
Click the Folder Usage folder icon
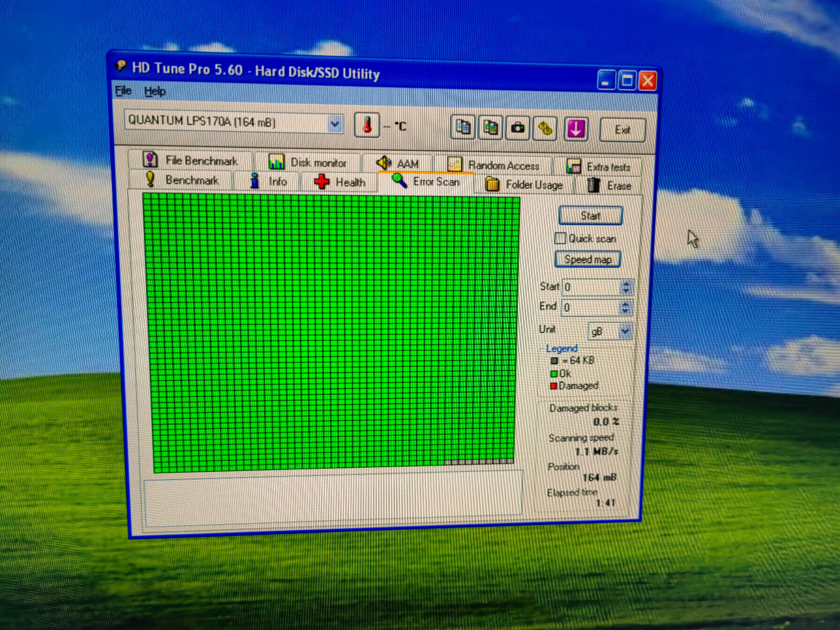coord(492,184)
